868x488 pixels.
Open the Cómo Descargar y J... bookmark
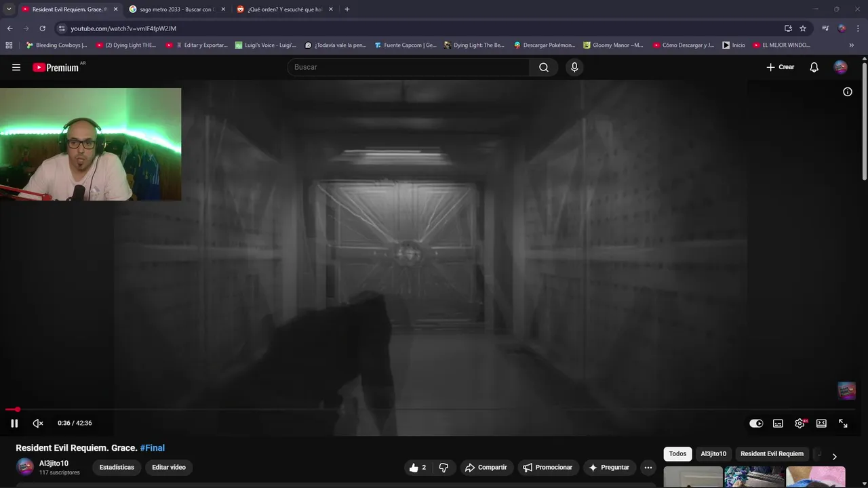(x=684, y=45)
